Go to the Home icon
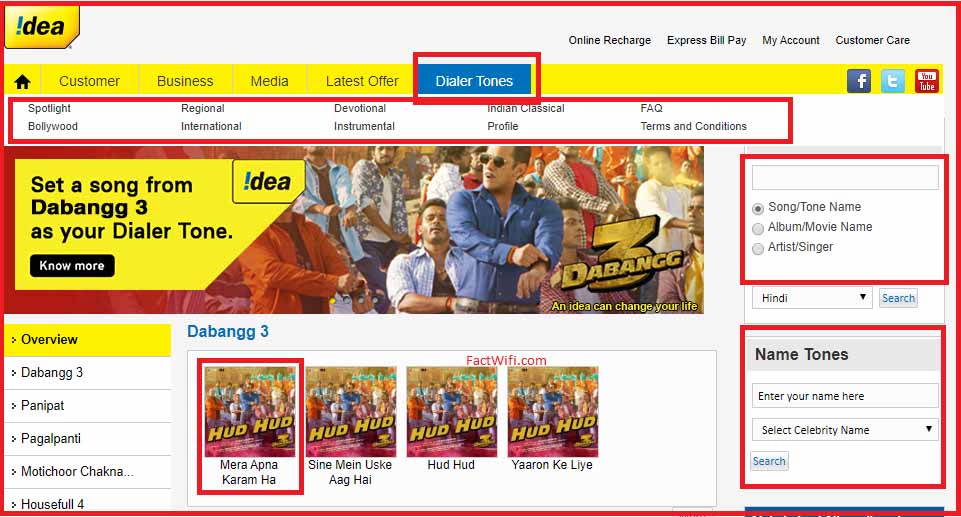 pyautogui.click(x=23, y=81)
